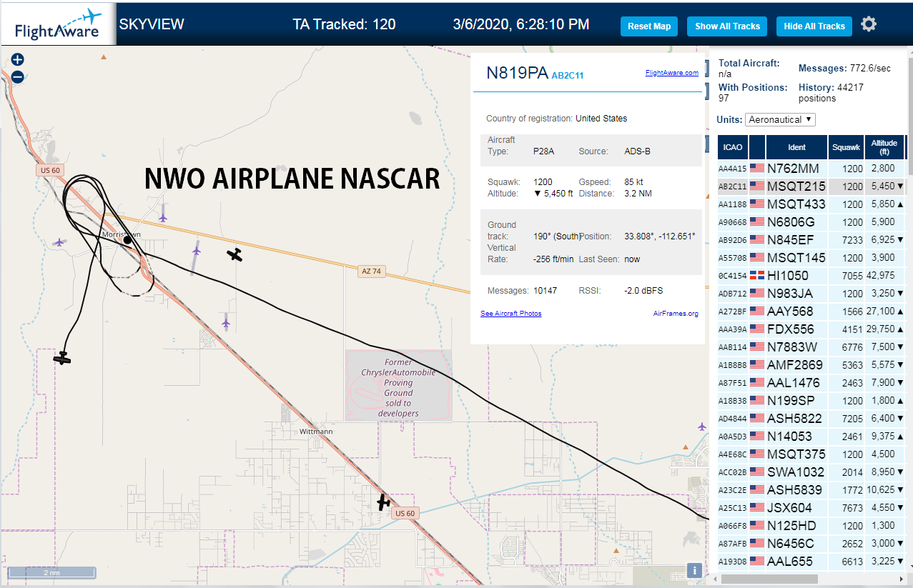Select AMF2869 in aircraft list
This screenshot has height=588, width=913.
pos(811,365)
